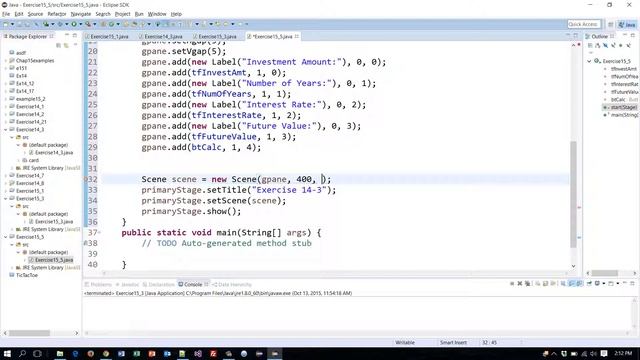Open the Call Hierarchy view tab
Image resolution: width=640 pixels, height=360 pixels.
(232, 284)
